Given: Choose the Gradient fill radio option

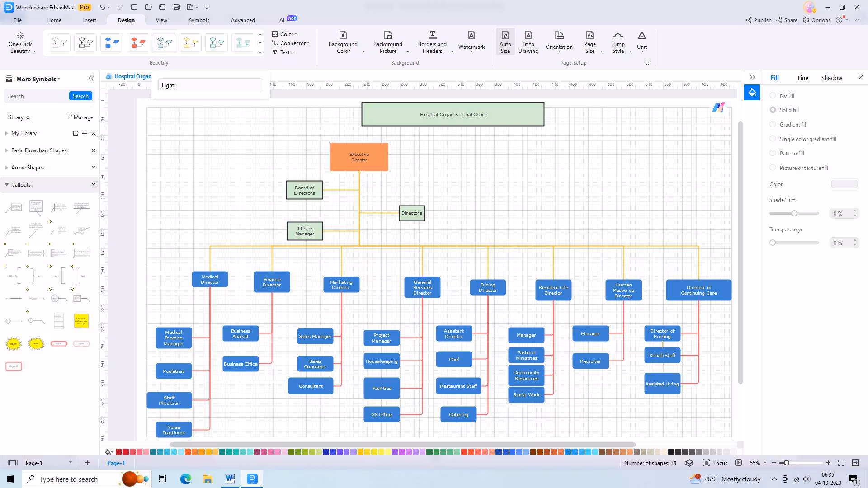Looking at the screenshot, I should point(773,124).
